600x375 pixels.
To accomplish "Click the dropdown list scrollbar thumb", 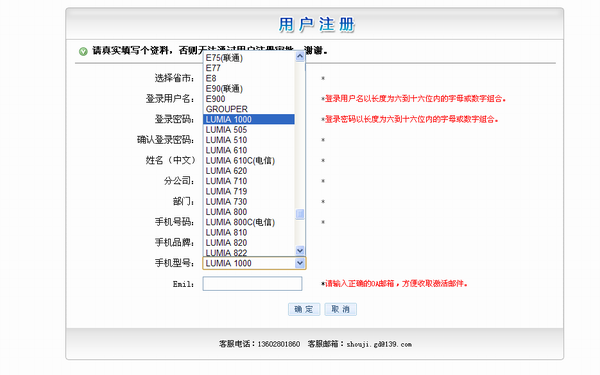I will (x=300, y=214).
